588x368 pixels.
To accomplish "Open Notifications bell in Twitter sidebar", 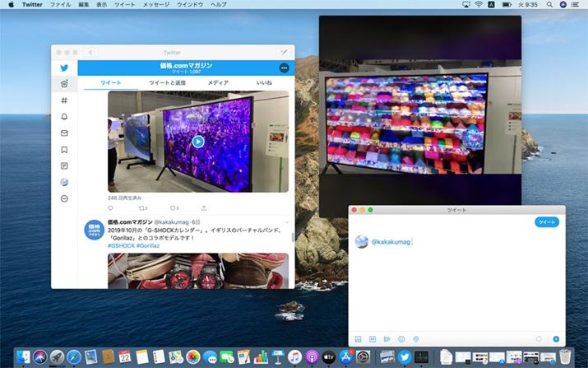I will 64,117.
